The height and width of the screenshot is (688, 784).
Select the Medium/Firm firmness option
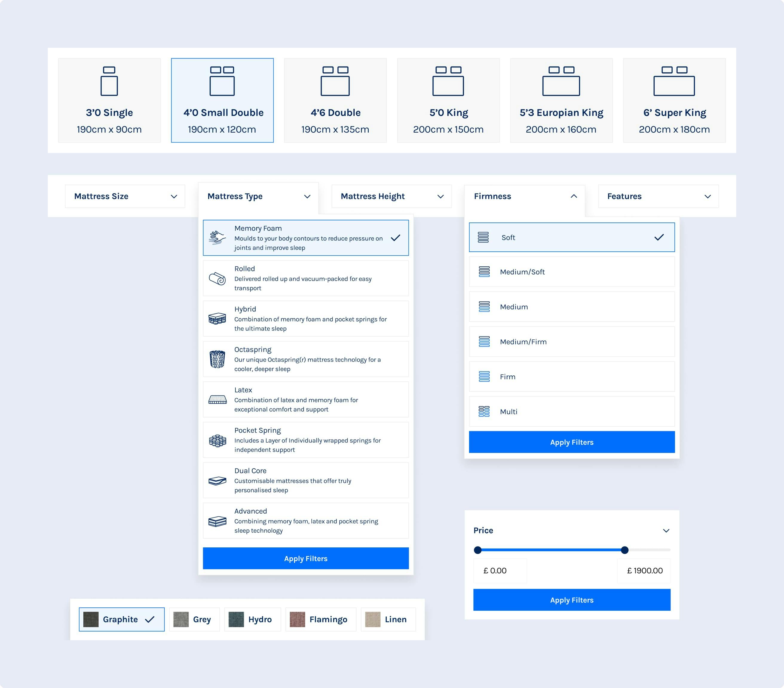point(572,342)
